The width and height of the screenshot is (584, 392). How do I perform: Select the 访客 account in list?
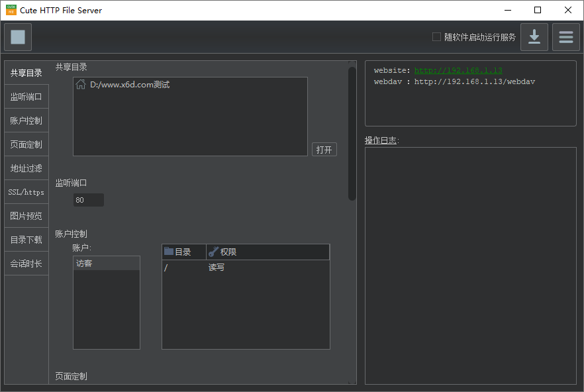coord(106,264)
